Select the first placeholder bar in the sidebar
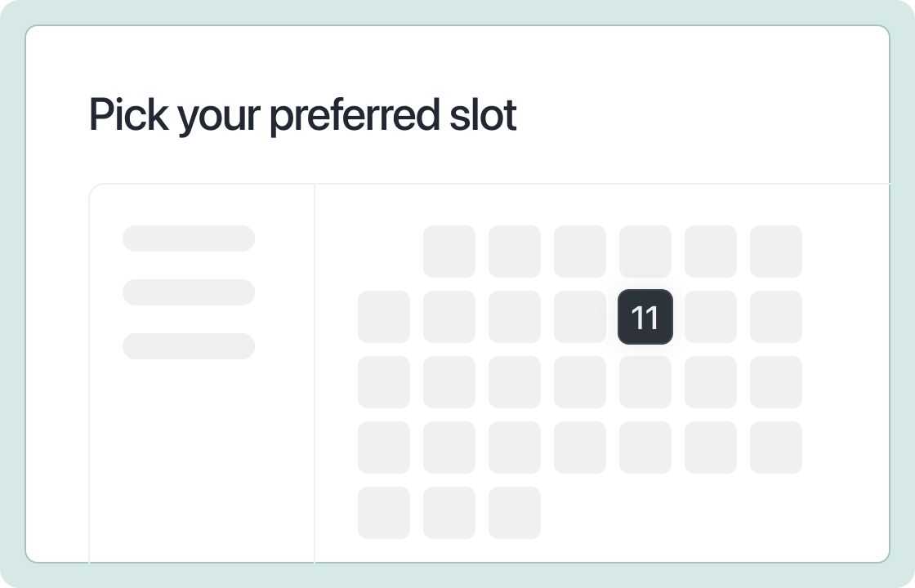The image size is (915, 588). point(189,238)
